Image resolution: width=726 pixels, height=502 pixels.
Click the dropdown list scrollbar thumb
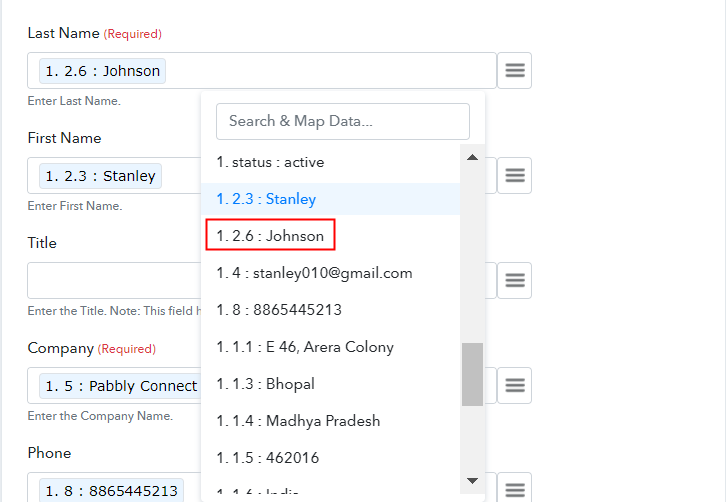coord(472,374)
